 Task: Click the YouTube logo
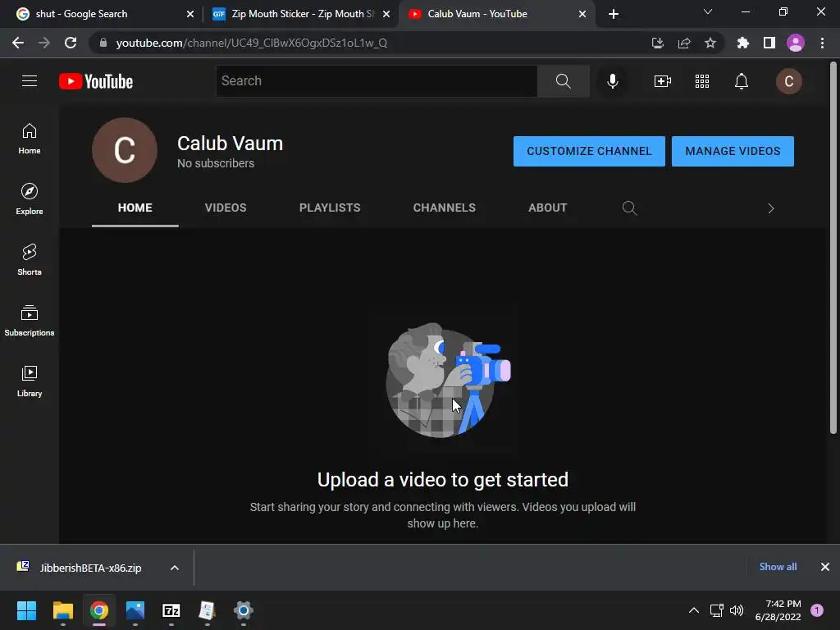pos(96,81)
